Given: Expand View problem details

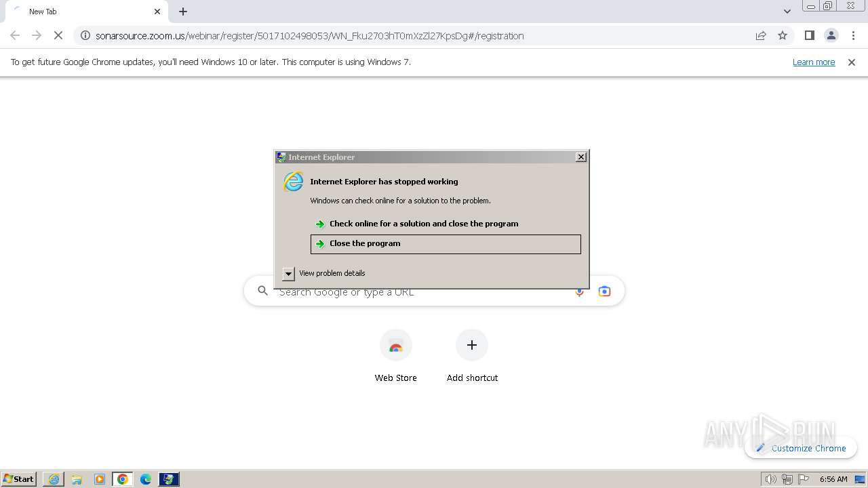Looking at the screenshot, I should point(324,273).
